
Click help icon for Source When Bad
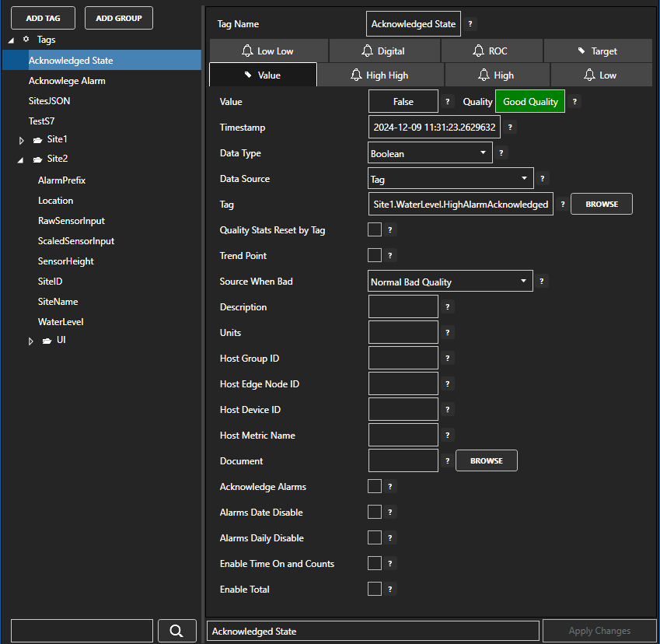pyautogui.click(x=542, y=282)
